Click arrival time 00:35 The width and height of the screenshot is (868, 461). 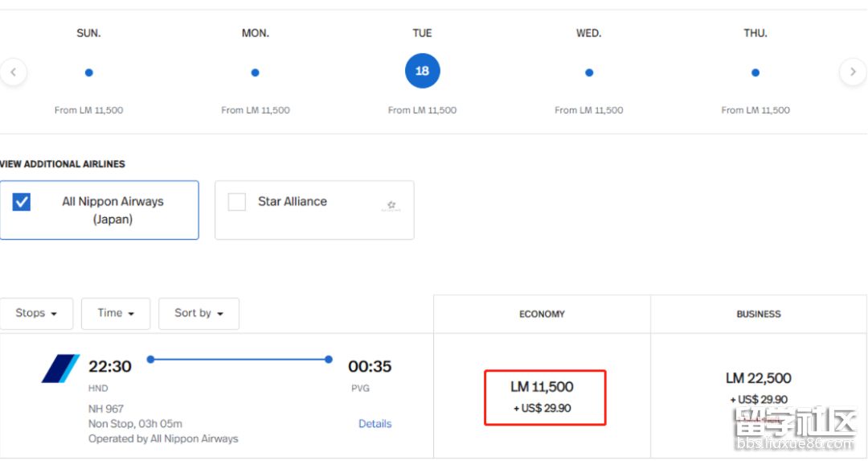click(x=370, y=366)
